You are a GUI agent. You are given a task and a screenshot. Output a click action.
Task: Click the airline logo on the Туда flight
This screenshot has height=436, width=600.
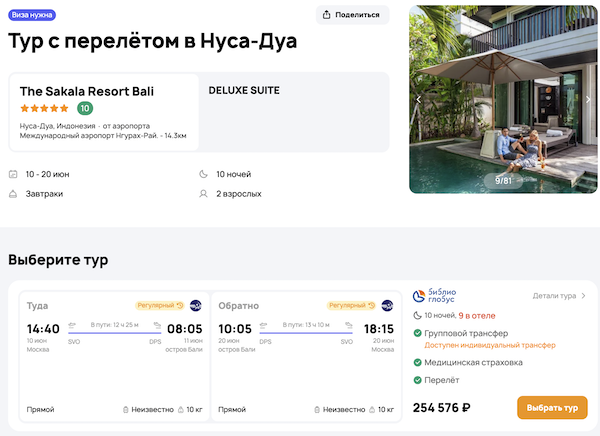(x=195, y=305)
